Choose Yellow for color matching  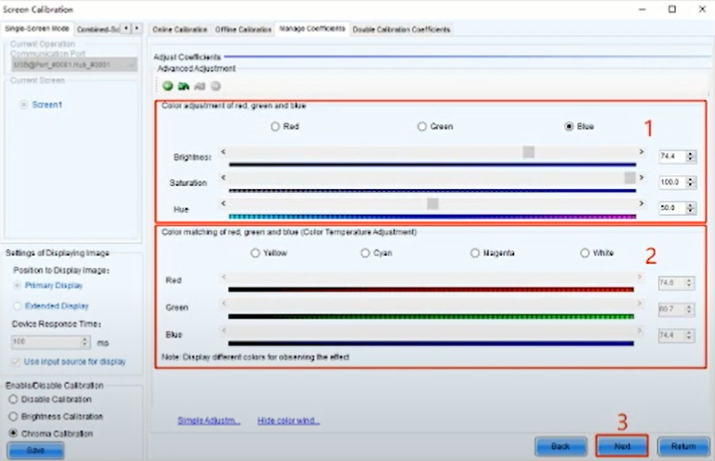pos(255,253)
